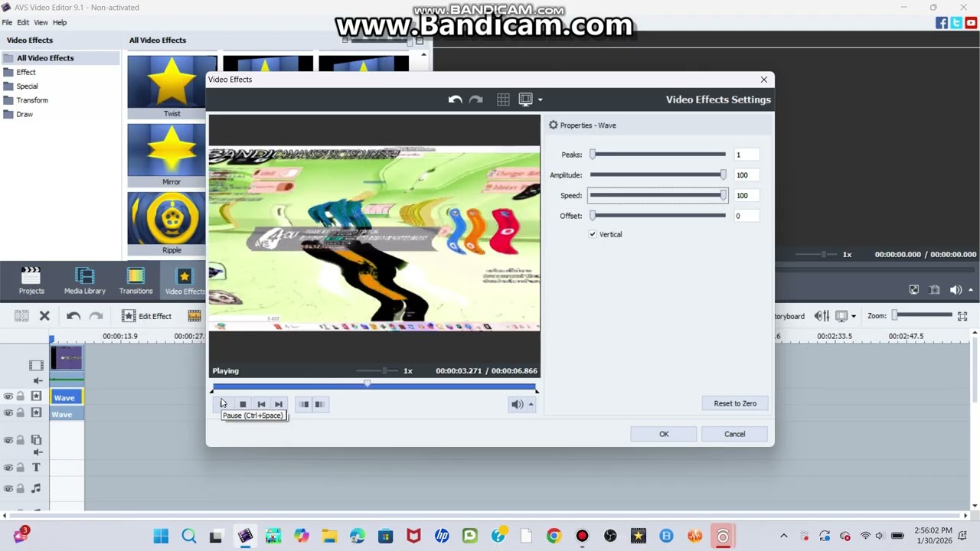This screenshot has width=980, height=551.
Task: Open the Edit menu
Action: (x=23, y=22)
